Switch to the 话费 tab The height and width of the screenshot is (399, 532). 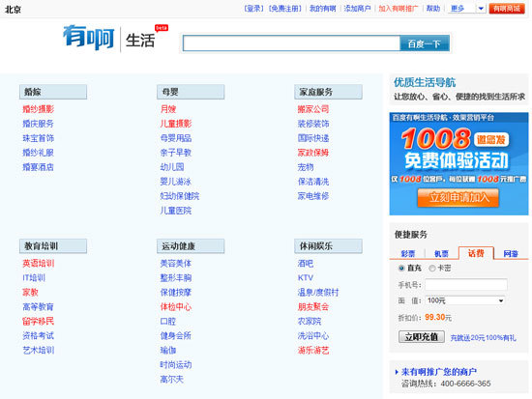(476, 253)
